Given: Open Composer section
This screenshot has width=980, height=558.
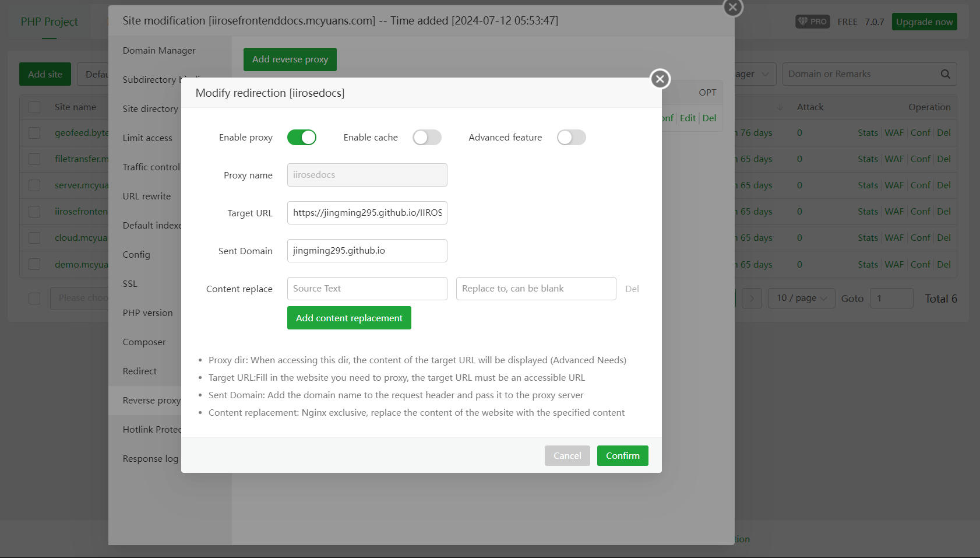Looking at the screenshot, I should click(144, 342).
